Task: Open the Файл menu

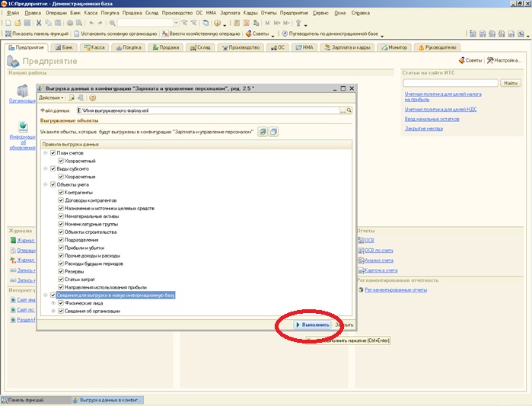Action: [x=13, y=13]
